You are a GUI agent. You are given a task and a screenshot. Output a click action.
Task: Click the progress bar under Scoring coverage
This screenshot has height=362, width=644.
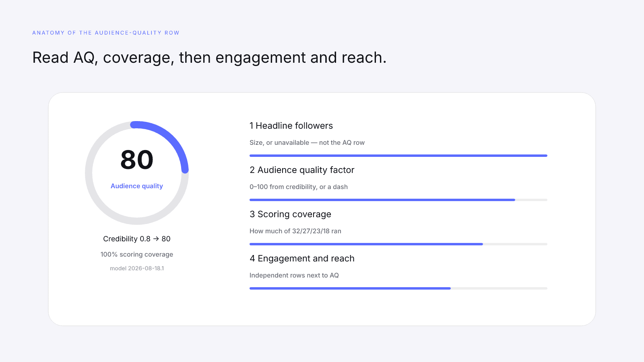[398, 244]
